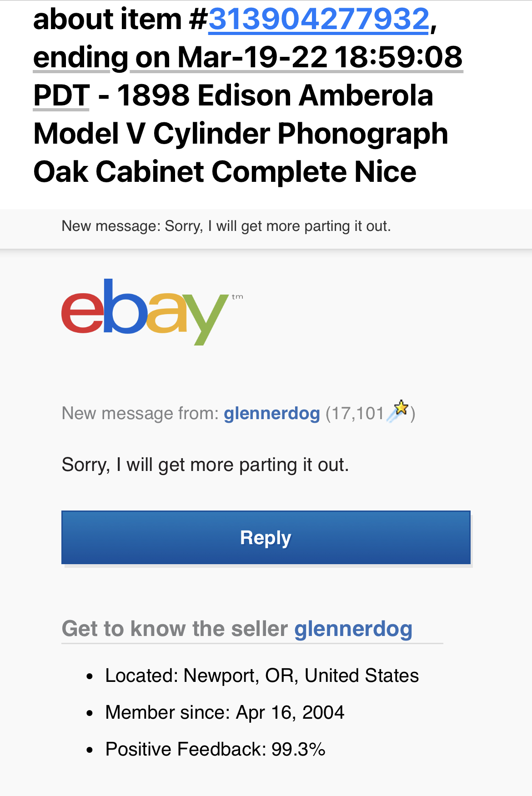
Task: Click the 'Member since: Apr 16, 2004' line
Action: 225,713
